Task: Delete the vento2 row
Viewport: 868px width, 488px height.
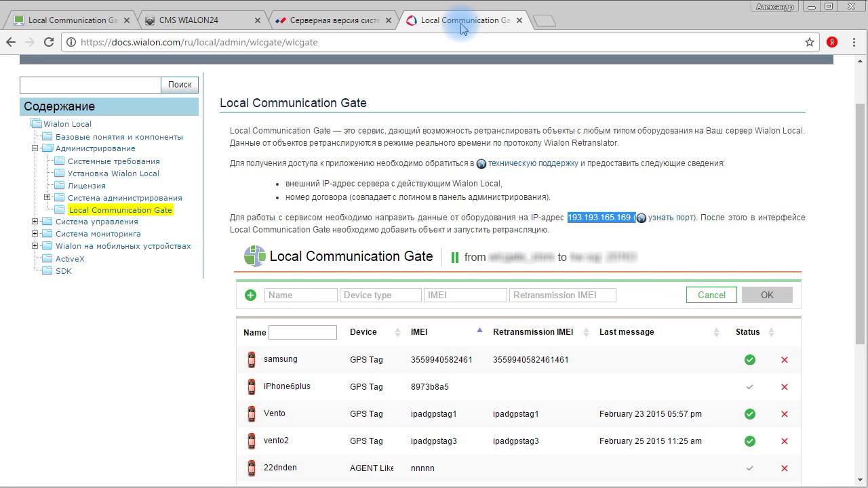Action: pyautogui.click(x=785, y=441)
